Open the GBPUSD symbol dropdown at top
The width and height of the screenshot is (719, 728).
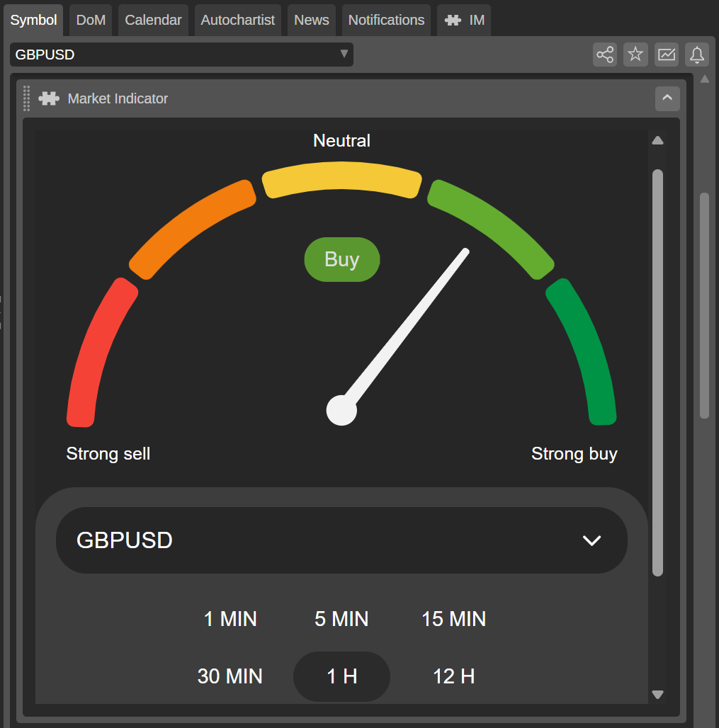(x=181, y=55)
